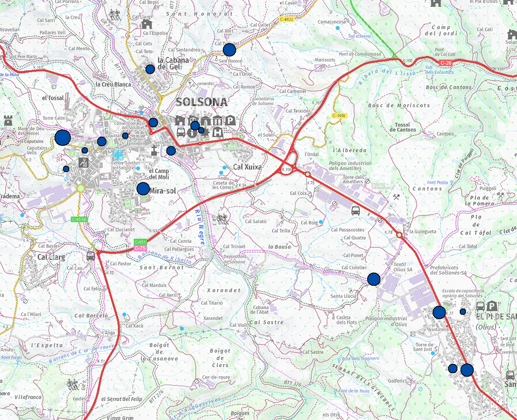The width and height of the screenshot is (517, 420).
Task: Click the blue cross Centre Sanitari icon
Action: (x=117, y=156)
